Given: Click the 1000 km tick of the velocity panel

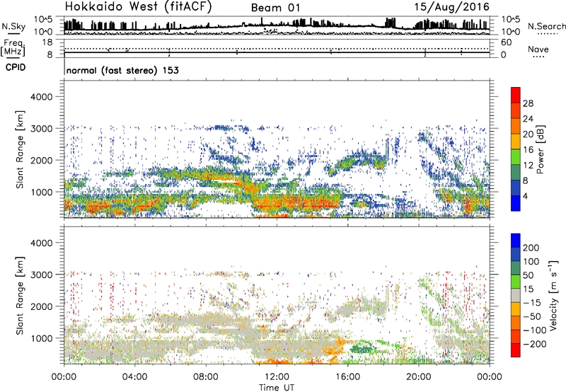Looking at the screenshot, I should click(x=41, y=338).
